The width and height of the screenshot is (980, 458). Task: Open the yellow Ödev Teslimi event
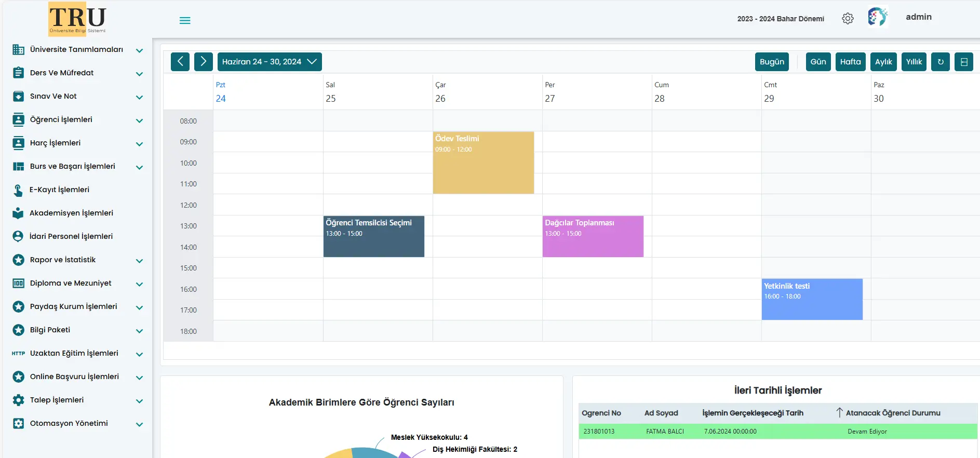pyautogui.click(x=483, y=163)
